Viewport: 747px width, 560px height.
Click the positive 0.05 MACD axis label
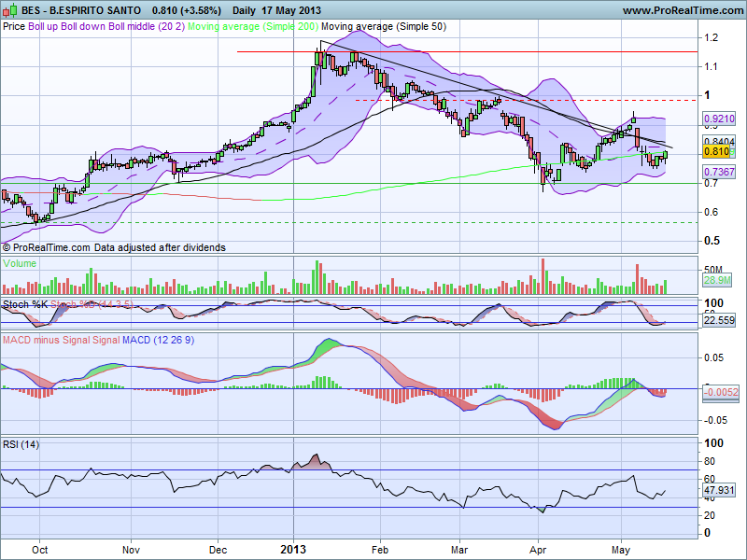coord(713,358)
